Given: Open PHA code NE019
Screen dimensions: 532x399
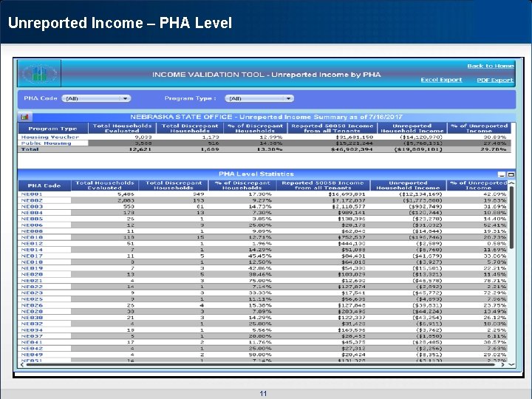Looking at the screenshot, I should pyautogui.click(x=32, y=268).
